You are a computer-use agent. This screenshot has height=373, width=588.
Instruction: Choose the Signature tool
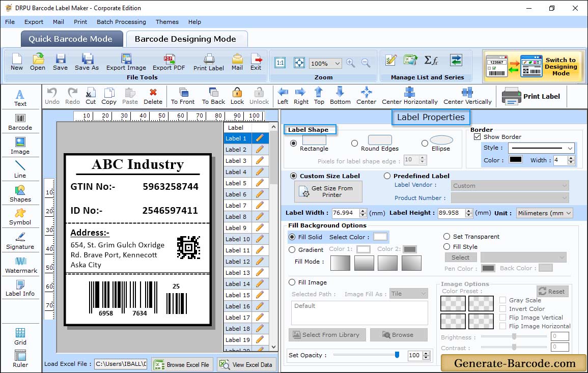point(20,241)
